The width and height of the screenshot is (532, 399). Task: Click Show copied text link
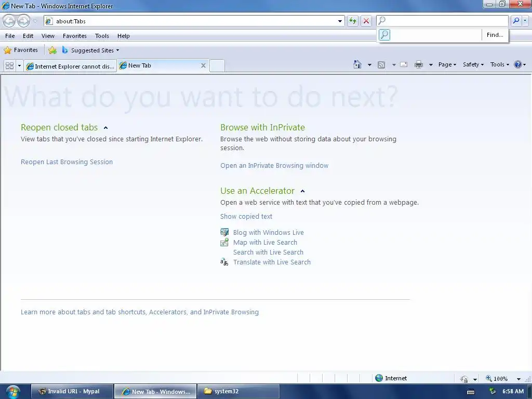click(246, 217)
